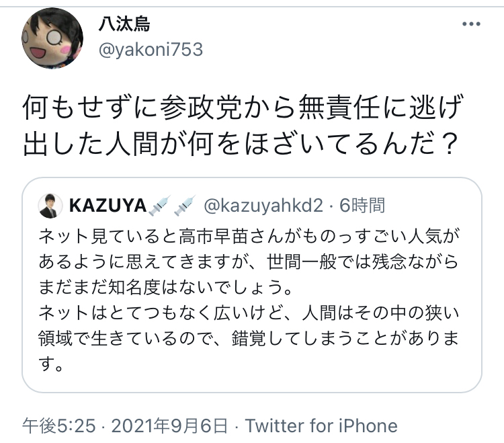Open the Twitter for iPhone source link
The image size is (504, 443).
click(321, 426)
